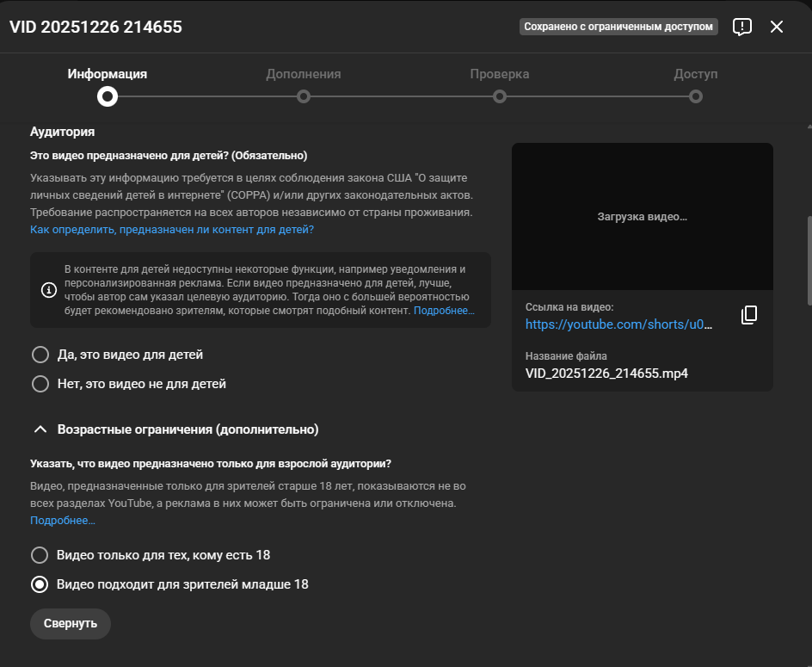
Task: Click the Информация step circle
Action: coord(108,96)
